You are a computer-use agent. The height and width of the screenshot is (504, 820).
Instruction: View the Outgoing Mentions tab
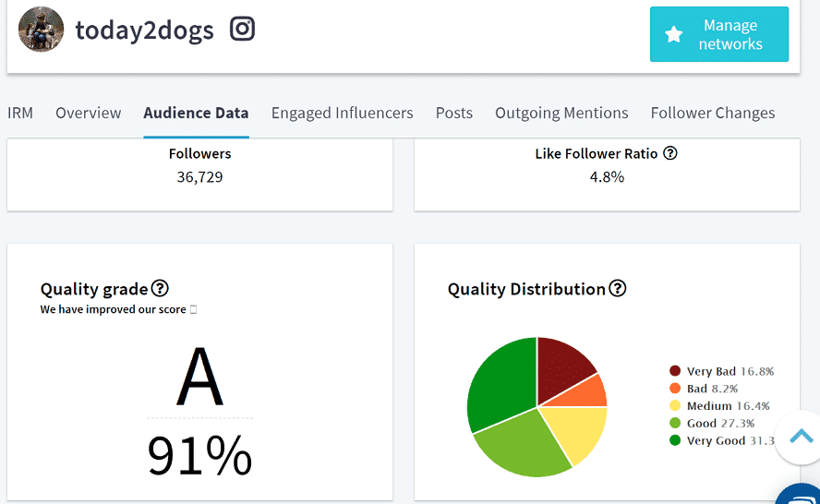point(561,113)
